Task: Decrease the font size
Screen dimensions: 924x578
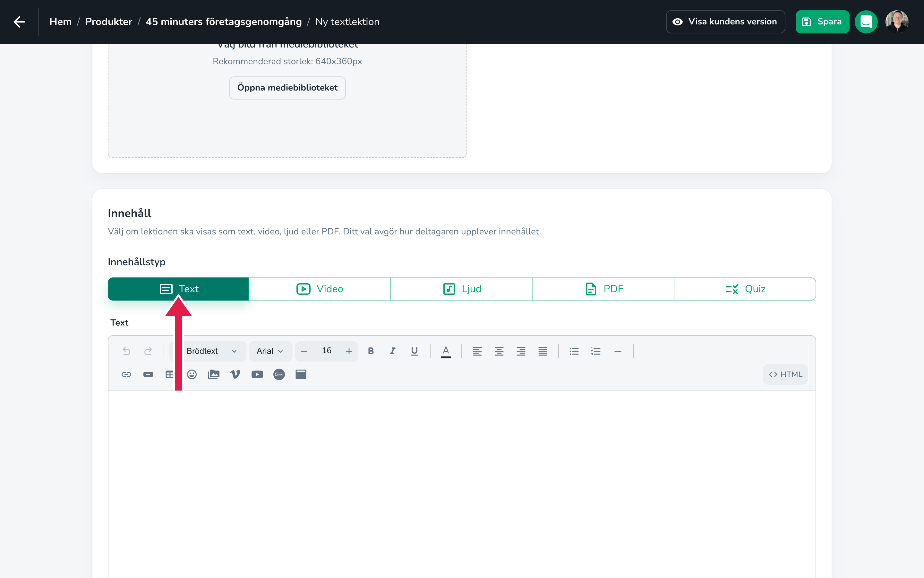Action: [304, 351]
